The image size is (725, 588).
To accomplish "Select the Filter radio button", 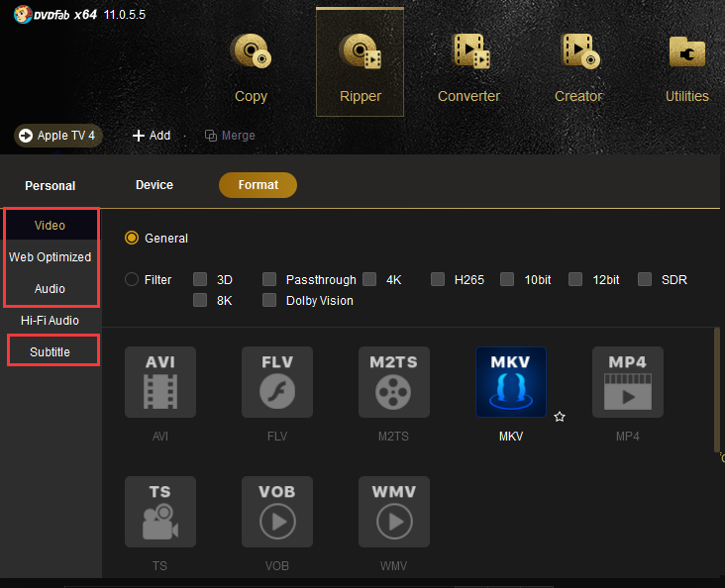I will click(x=132, y=280).
